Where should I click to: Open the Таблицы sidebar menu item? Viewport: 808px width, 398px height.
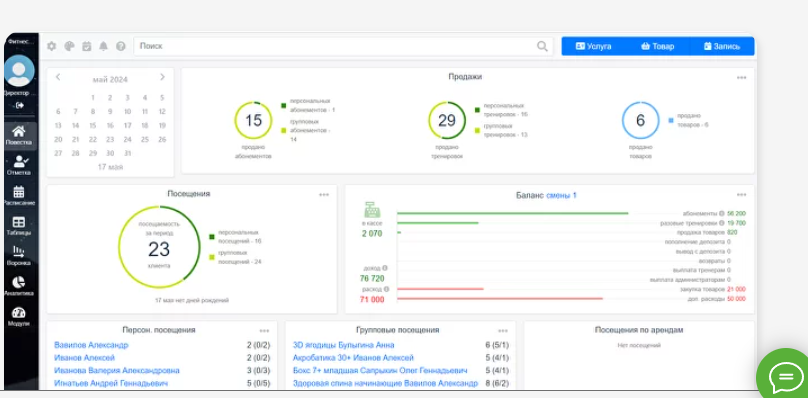tap(19, 226)
